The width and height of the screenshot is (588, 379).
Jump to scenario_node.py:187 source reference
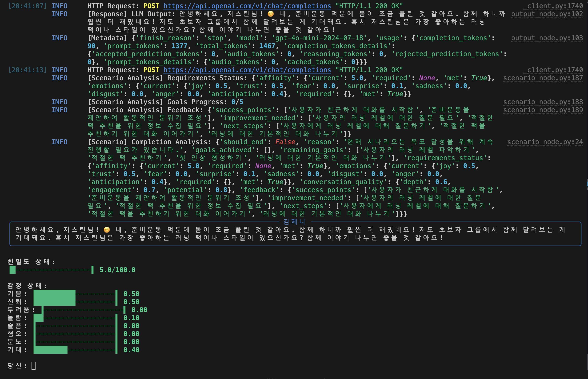[x=543, y=78]
